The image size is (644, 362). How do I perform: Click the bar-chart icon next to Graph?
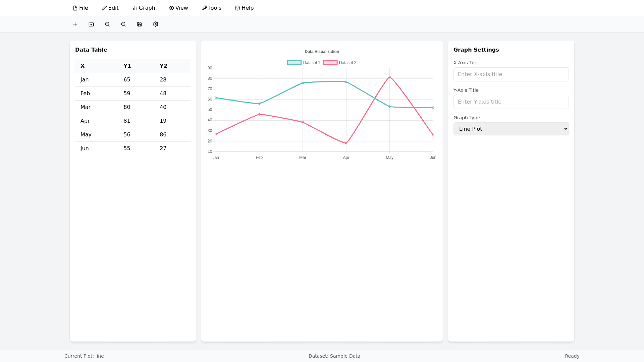pos(135,8)
